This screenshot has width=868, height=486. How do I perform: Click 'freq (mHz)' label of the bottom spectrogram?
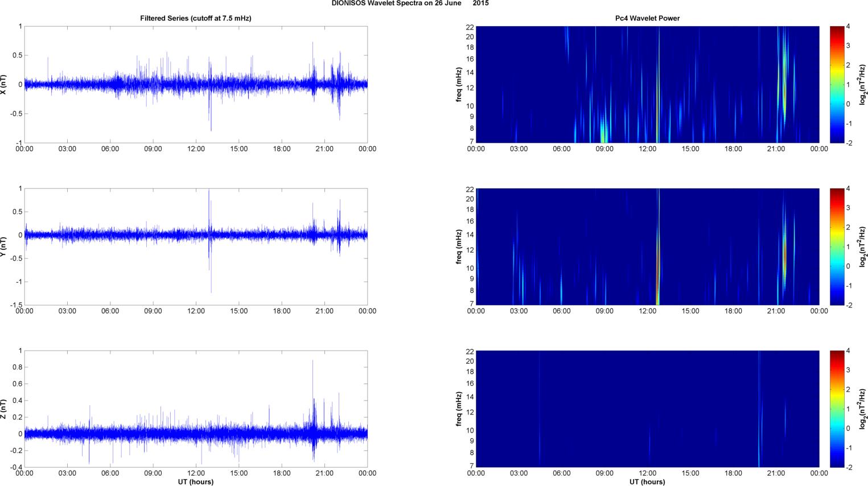[x=459, y=409]
